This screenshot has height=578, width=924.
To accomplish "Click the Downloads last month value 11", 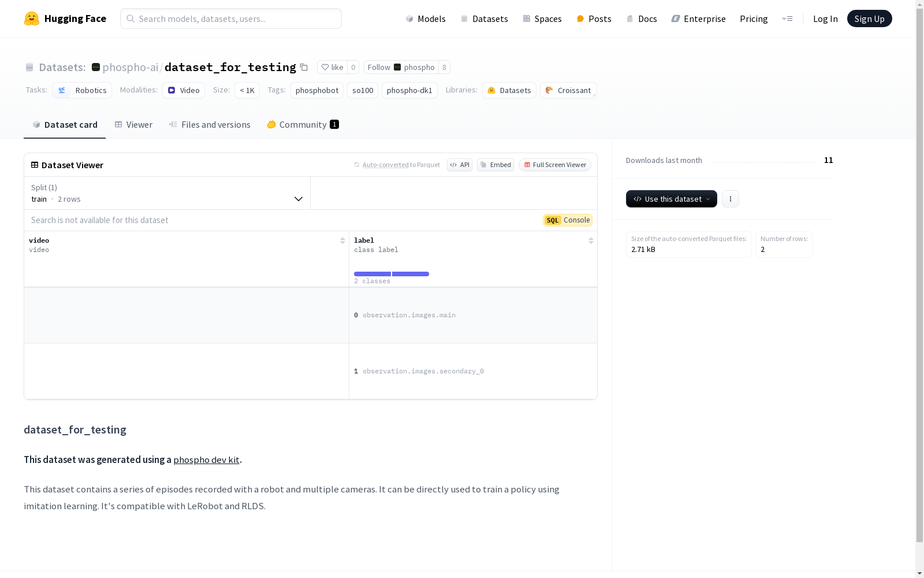I will [x=829, y=160].
